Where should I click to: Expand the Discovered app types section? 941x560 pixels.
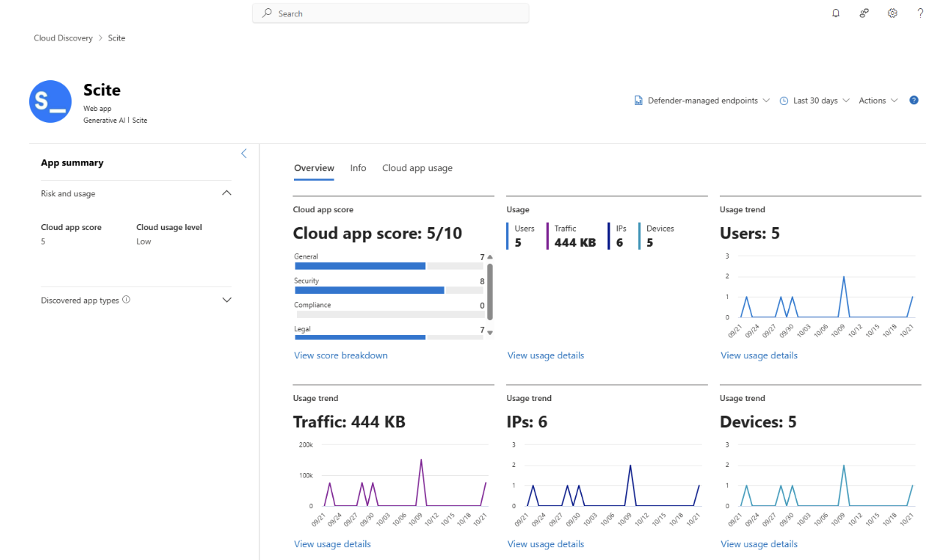pyautogui.click(x=227, y=300)
